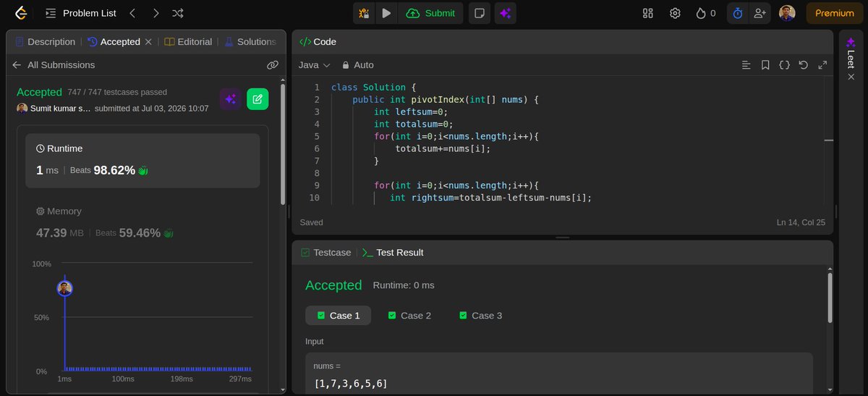Open the Solutions tab
The image size is (868, 396).
250,42
